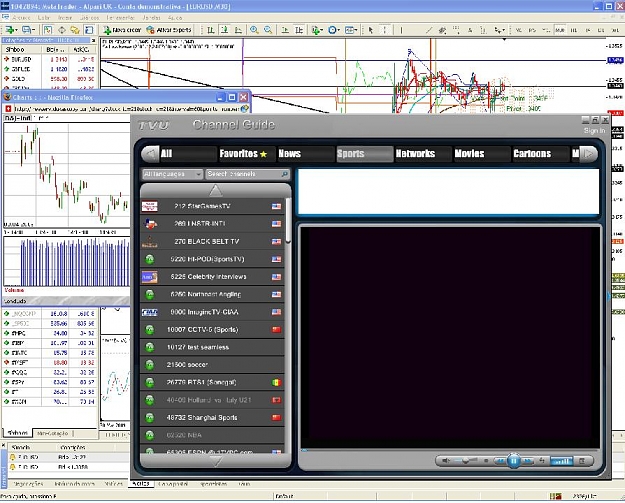Stop playback with the small stop button
This screenshot has height=503, width=625.
click(486, 461)
